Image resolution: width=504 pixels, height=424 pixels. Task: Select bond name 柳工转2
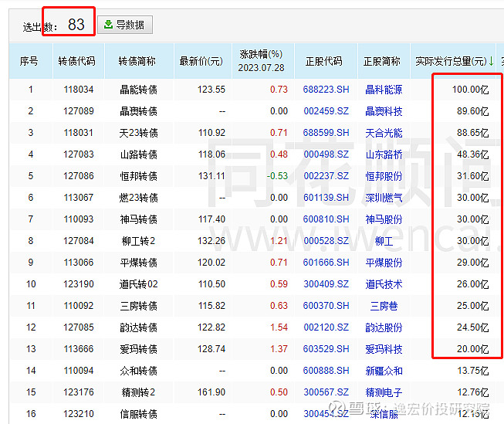pyautogui.click(x=138, y=241)
